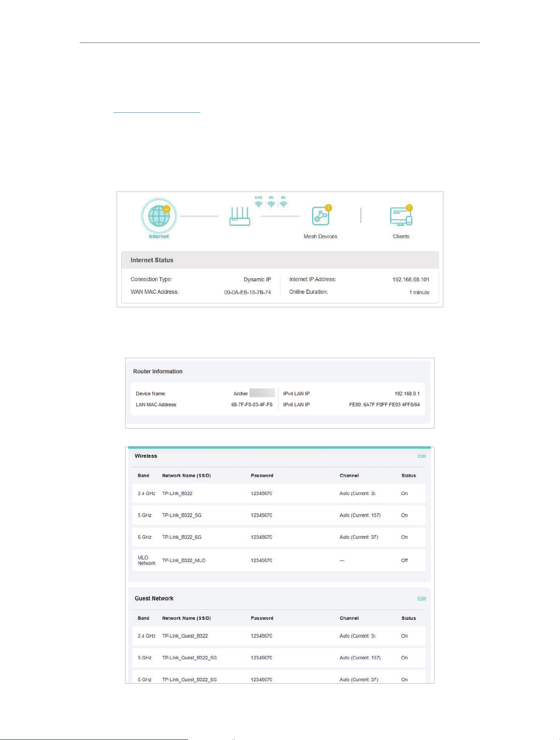This screenshot has height=740, width=560.
Task: Click the Dynamic IP connection type value
Action: (x=257, y=279)
